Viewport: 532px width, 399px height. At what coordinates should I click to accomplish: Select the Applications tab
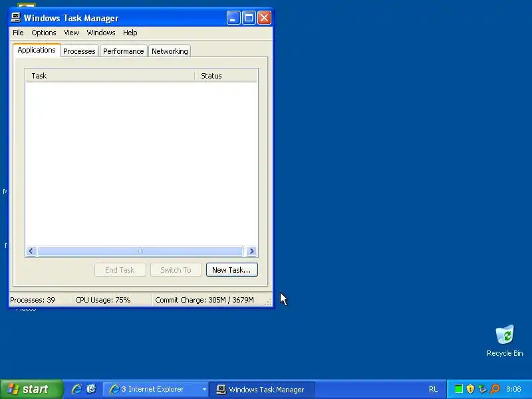37,50
